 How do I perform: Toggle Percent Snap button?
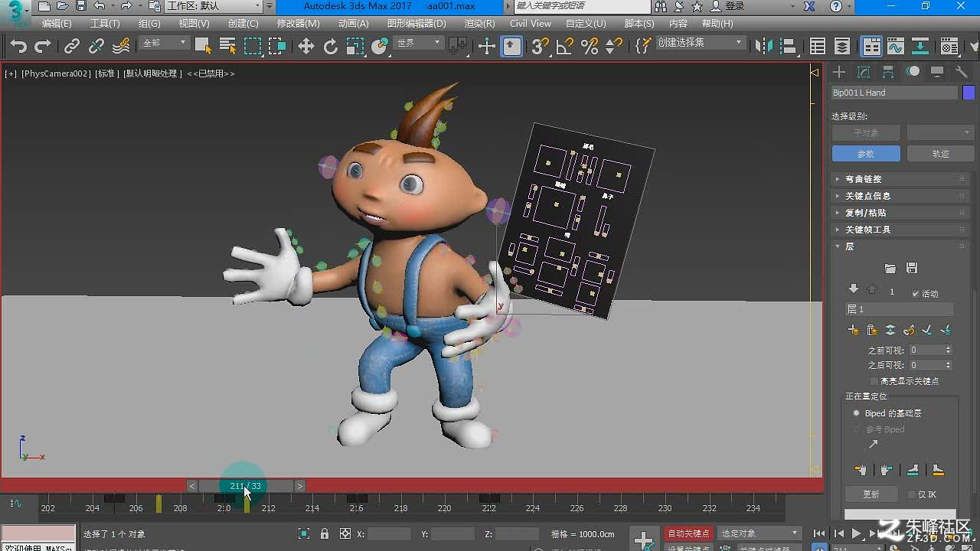(x=590, y=47)
